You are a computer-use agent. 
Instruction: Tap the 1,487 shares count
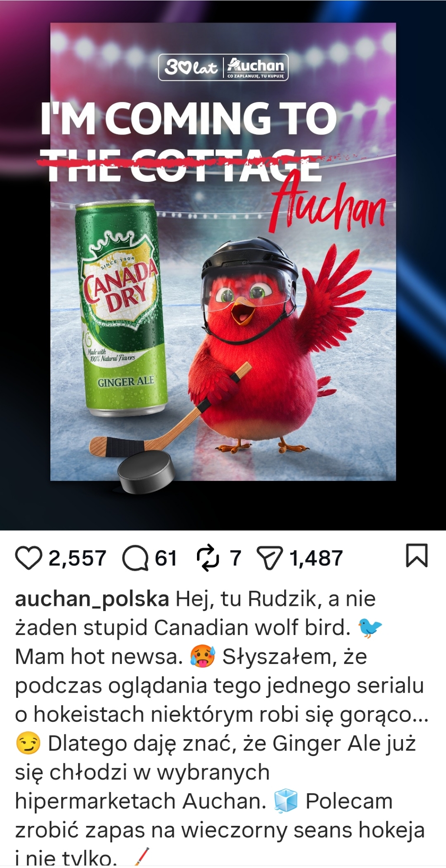tap(316, 558)
